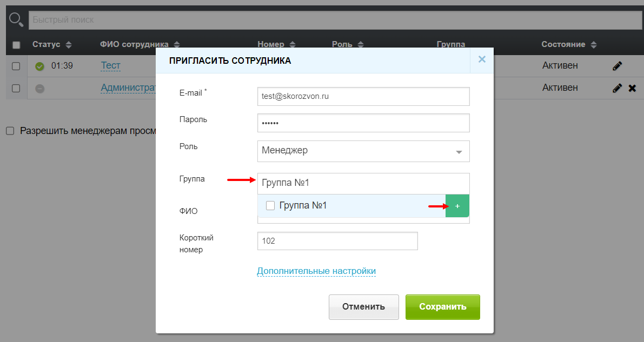Sort by Статус column arrows
The height and width of the screenshot is (342, 644).
coord(69,44)
